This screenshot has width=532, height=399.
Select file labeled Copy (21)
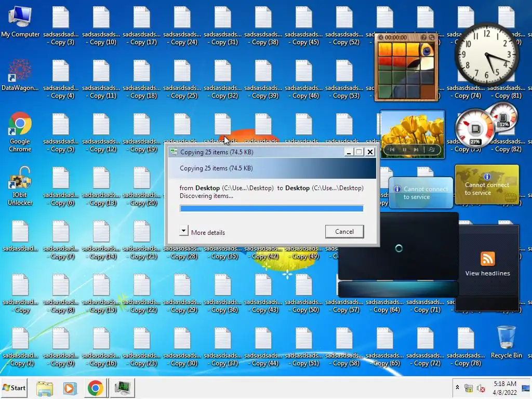coord(141,240)
